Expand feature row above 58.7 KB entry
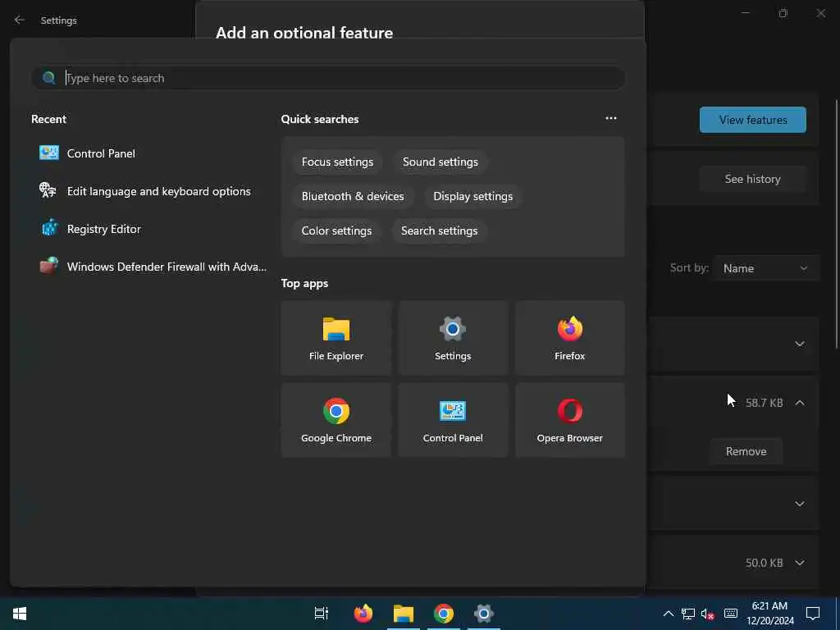The width and height of the screenshot is (840, 630). point(799,344)
